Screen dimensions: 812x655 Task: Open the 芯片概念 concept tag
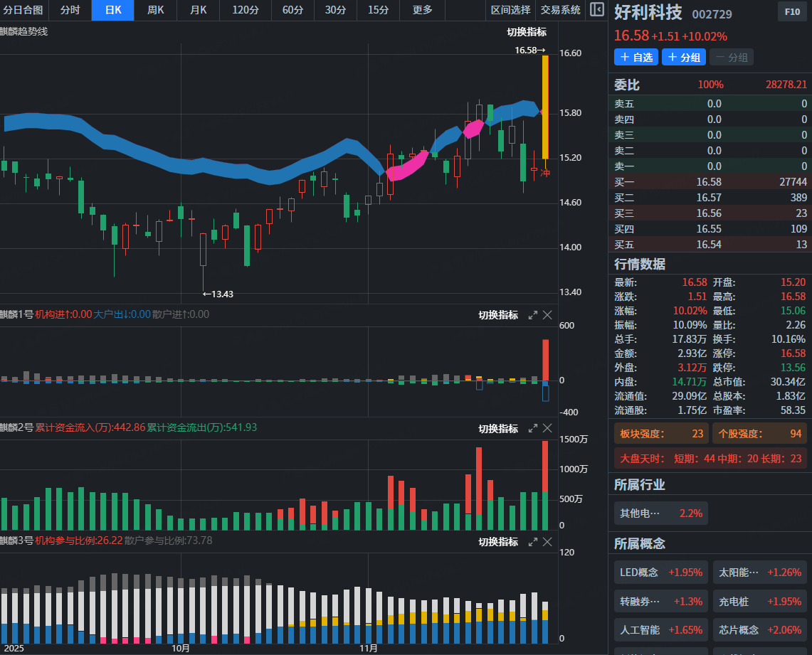[x=760, y=630]
